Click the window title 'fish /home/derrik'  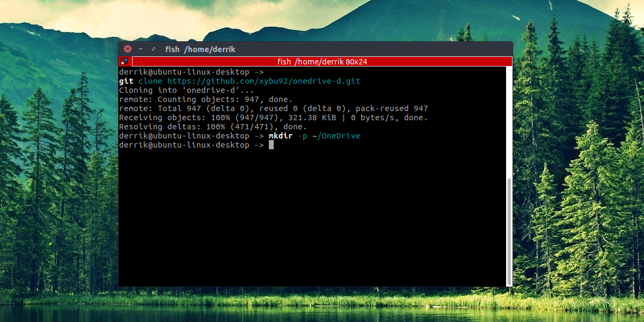(x=200, y=49)
